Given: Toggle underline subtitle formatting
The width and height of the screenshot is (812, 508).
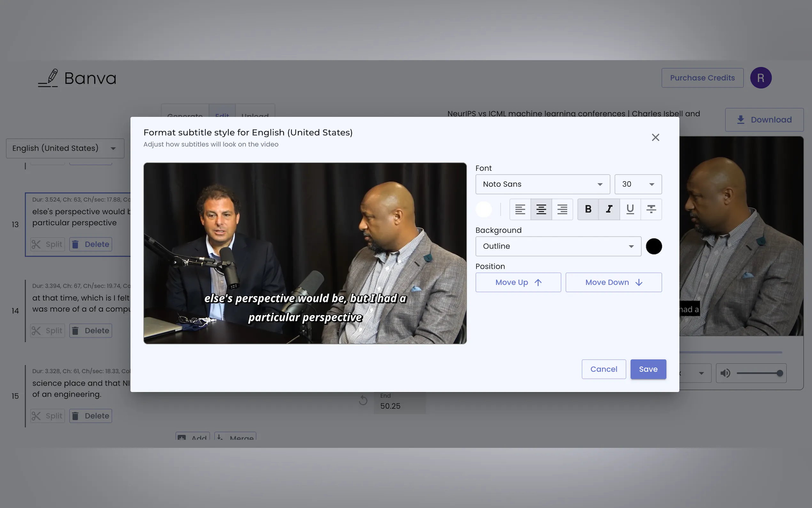Looking at the screenshot, I should tap(630, 209).
